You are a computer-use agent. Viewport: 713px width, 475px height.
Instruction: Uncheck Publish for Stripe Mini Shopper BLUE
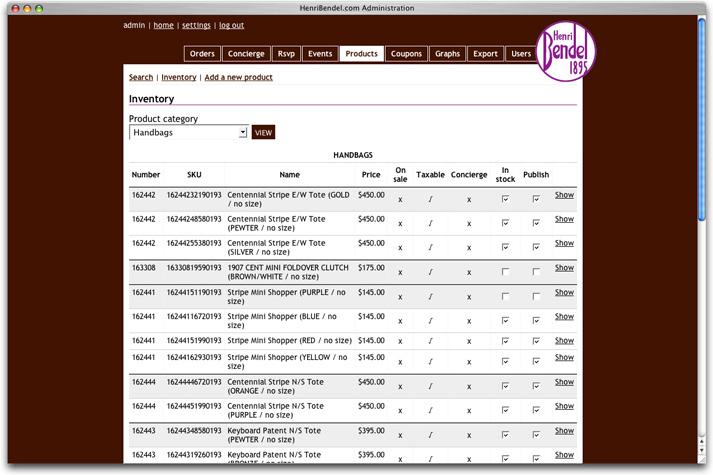536,321
